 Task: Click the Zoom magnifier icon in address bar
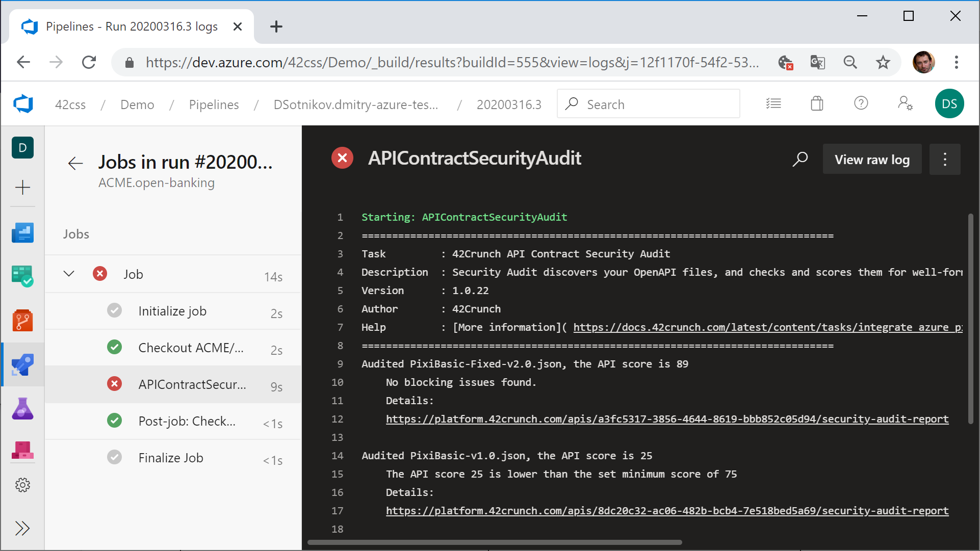tap(850, 62)
